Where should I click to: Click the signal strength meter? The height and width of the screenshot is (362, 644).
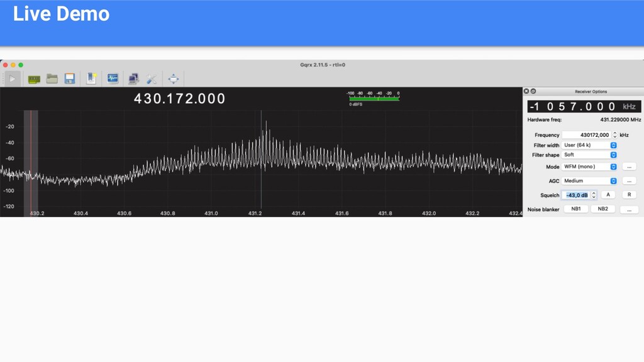[x=374, y=99]
